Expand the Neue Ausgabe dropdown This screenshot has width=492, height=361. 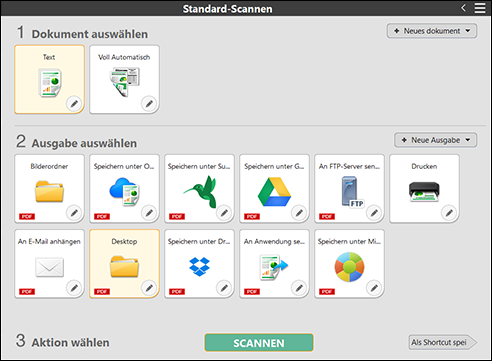436,140
